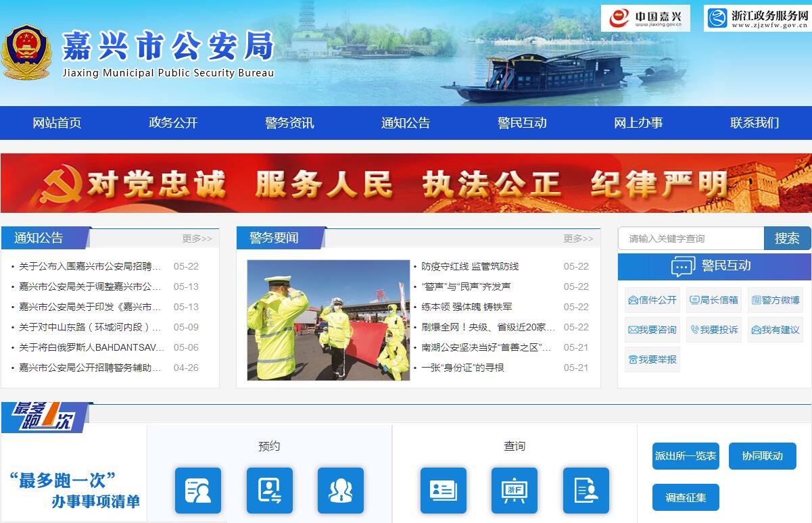Click the 中国嘉兴 logo link
Viewport: 812px width, 523px height.
(x=645, y=18)
